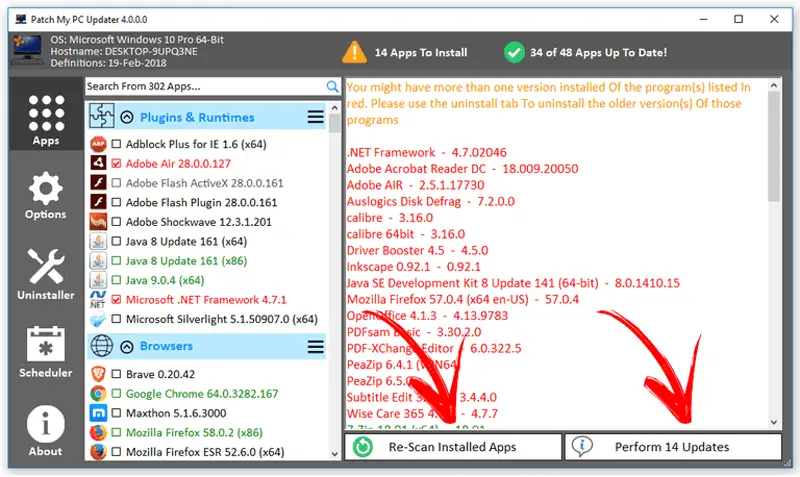800x477 pixels.
Task: Check the Mozilla Firefox 58.0.2 (x86) checkbox
Action: pyautogui.click(x=116, y=433)
